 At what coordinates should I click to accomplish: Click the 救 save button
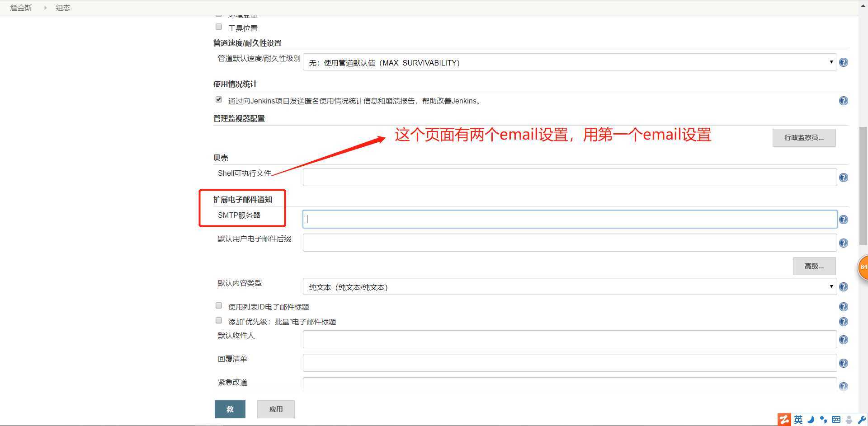(x=230, y=409)
